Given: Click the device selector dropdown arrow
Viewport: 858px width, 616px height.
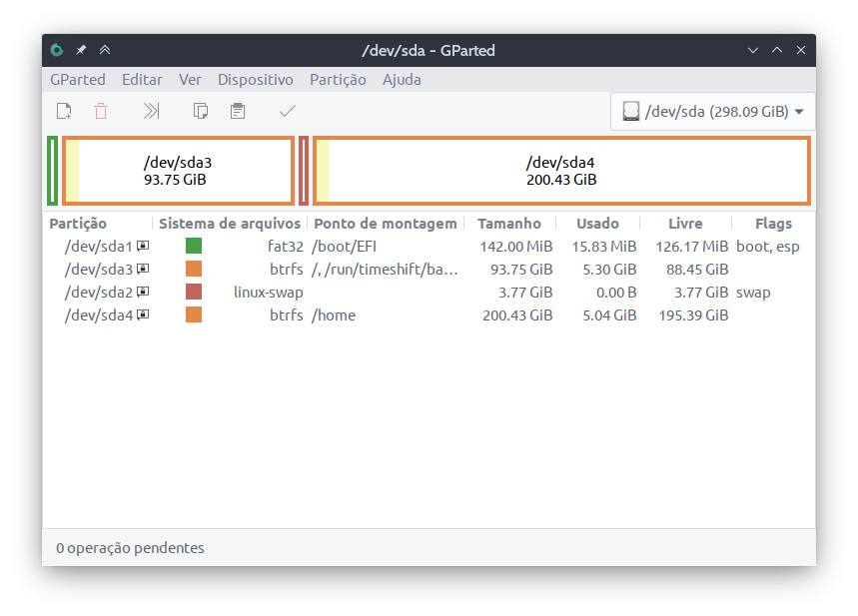Looking at the screenshot, I should (799, 112).
